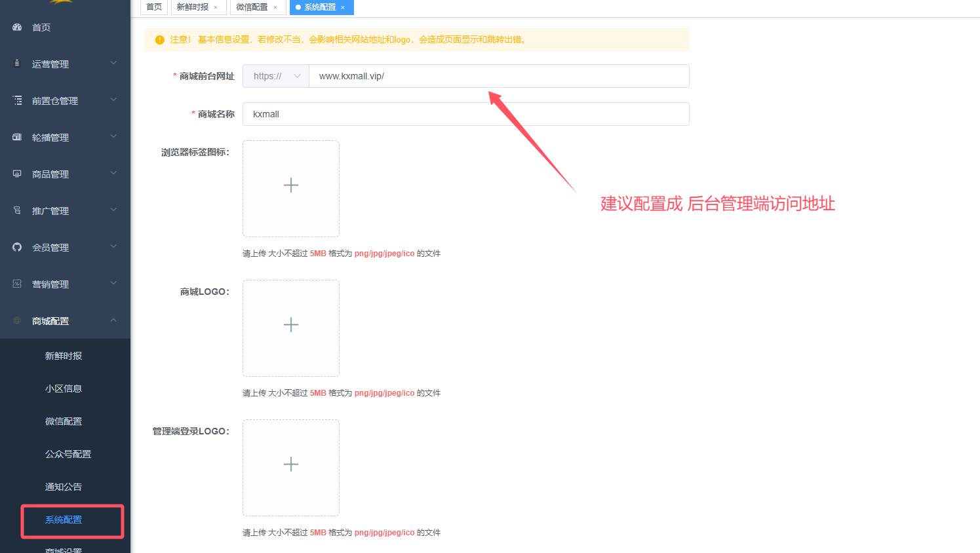
Task: Click the 运营管理 sidebar icon
Action: pos(17,64)
